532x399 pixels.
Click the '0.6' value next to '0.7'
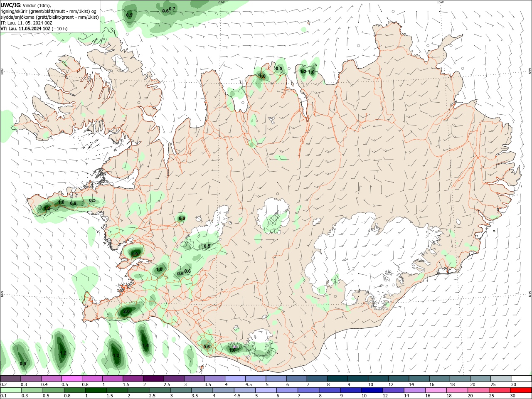(x=165, y=11)
